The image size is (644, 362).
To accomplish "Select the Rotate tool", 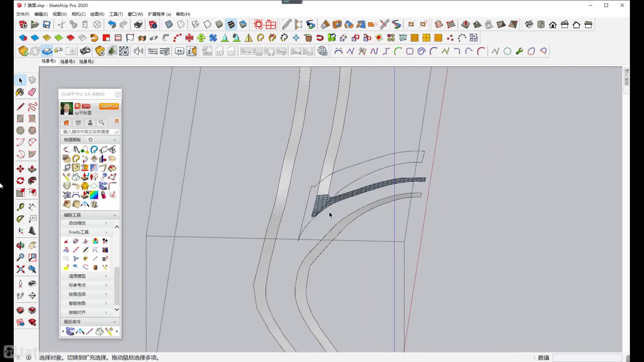I will pos(20,181).
